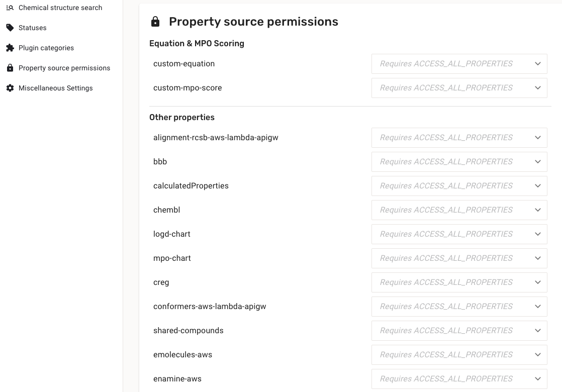Image resolution: width=562 pixels, height=392 pixels.
Task: Open Miscellaneous Settings in the sidebar
Action: (x=55, y=88)
